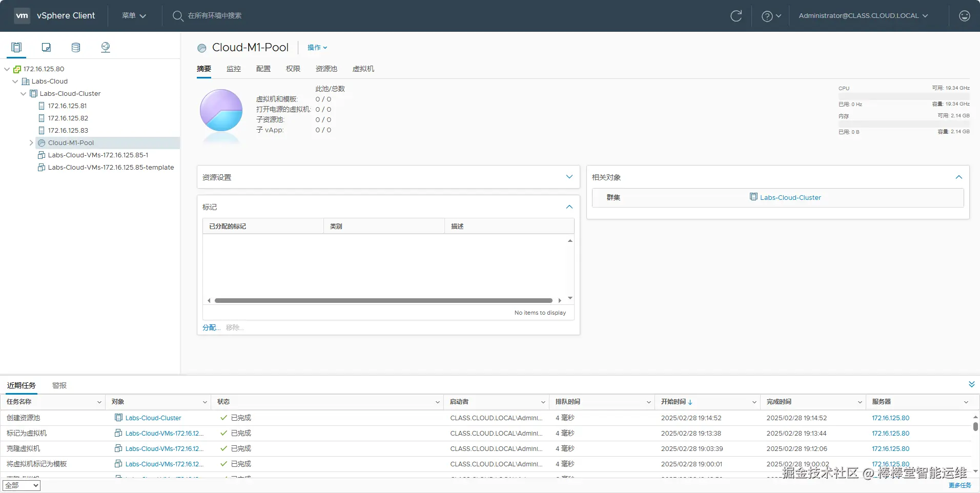The height and width of the screenshot is (493, 980).
Task: Open the Administrator@CLASS.CLOUD.LOCAL user menu
Action: coord(863,16)
